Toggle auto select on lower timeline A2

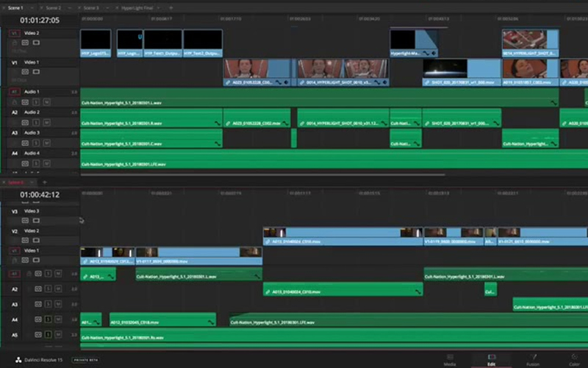38,289
